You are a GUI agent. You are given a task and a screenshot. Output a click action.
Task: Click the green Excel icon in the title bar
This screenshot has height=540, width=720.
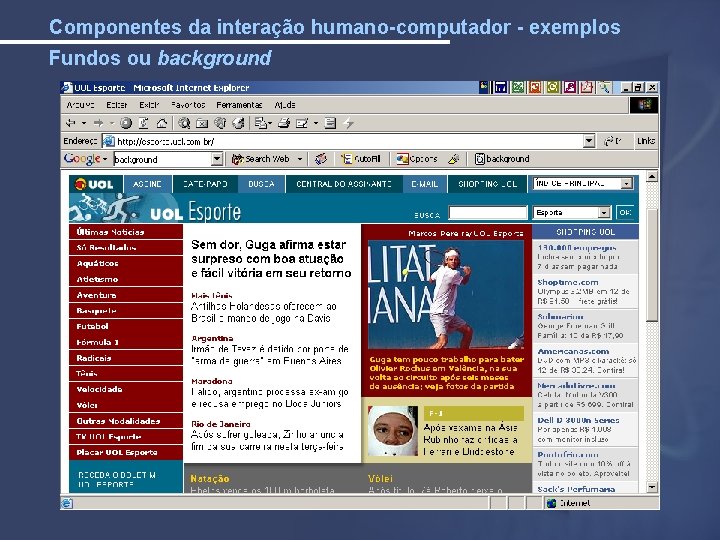518,87
